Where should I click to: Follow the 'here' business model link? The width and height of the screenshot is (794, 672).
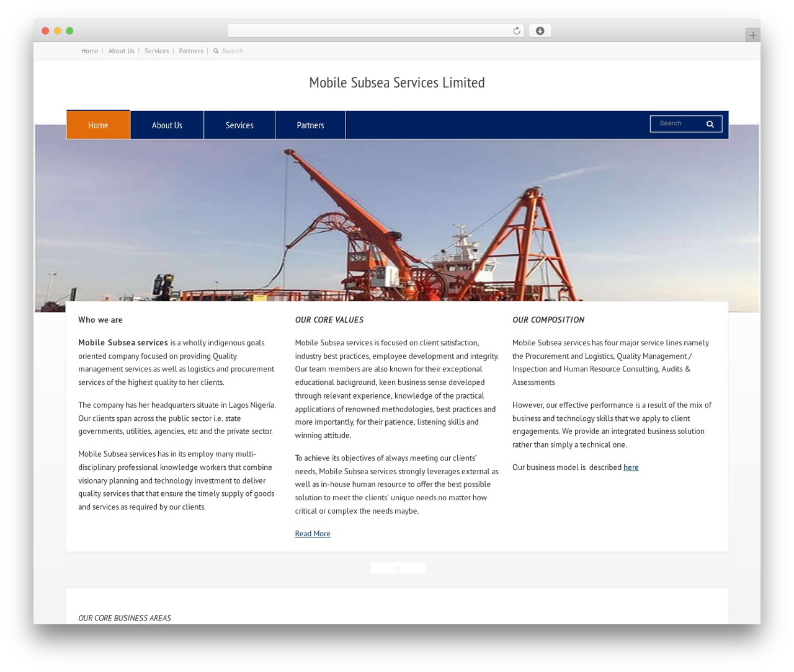point(631,467)
